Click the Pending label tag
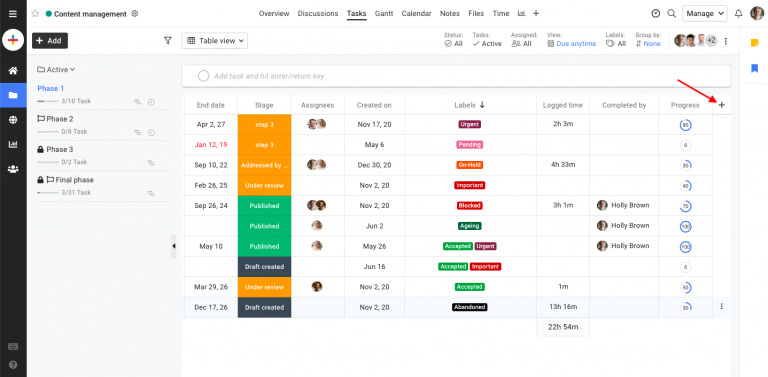768x377 pixels. click(x=469, y=145)
